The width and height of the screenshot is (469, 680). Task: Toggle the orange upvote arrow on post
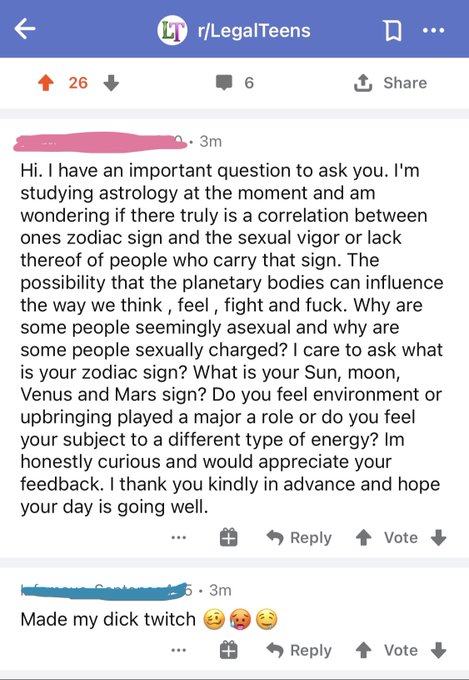point(46,83)
